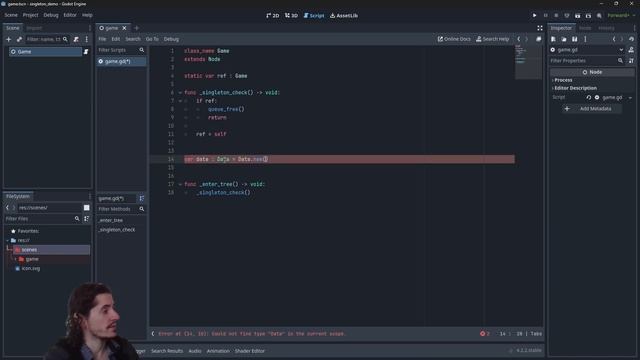Open the Script workspace

(314, 16)
